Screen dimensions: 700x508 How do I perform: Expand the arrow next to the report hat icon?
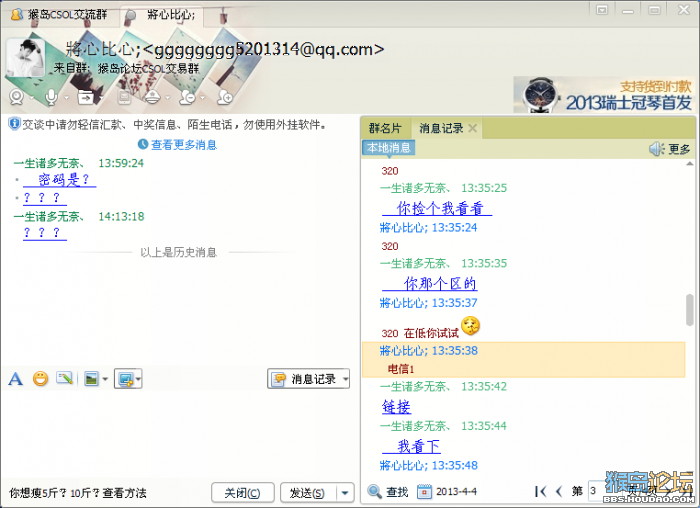(167, 98)
